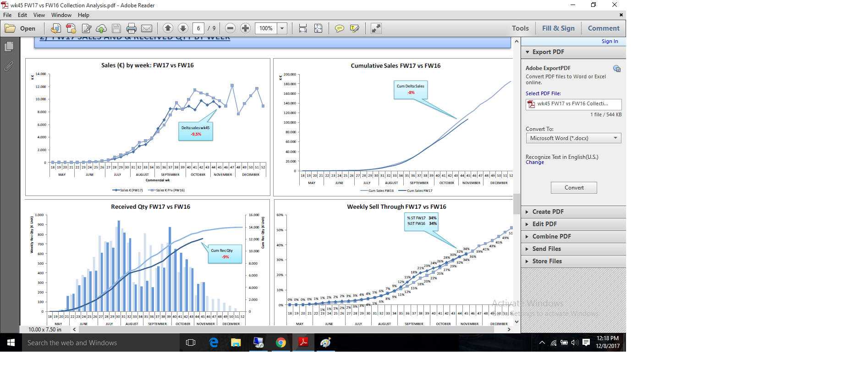Click the fit one full page icon
This screenshot has height=391, width=868.
[x=319, y=28]
